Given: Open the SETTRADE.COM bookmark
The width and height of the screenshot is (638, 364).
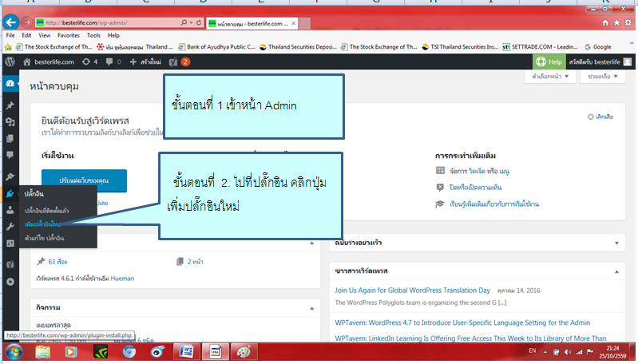Looking at the screenshot, I should (x=540, y=47).
